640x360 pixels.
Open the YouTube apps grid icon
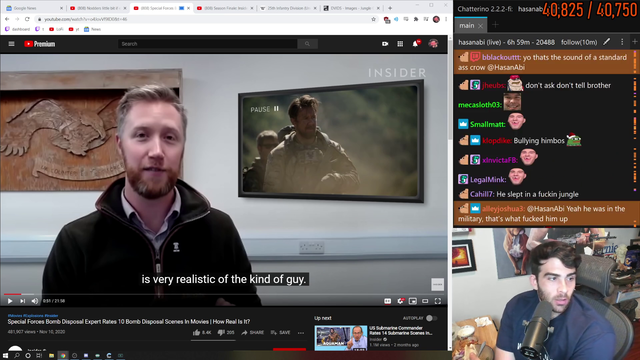pyautogui.click(x=400, y=44)
